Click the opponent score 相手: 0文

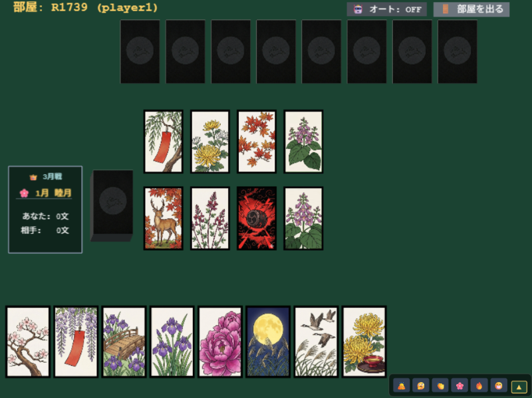[45, 231]
